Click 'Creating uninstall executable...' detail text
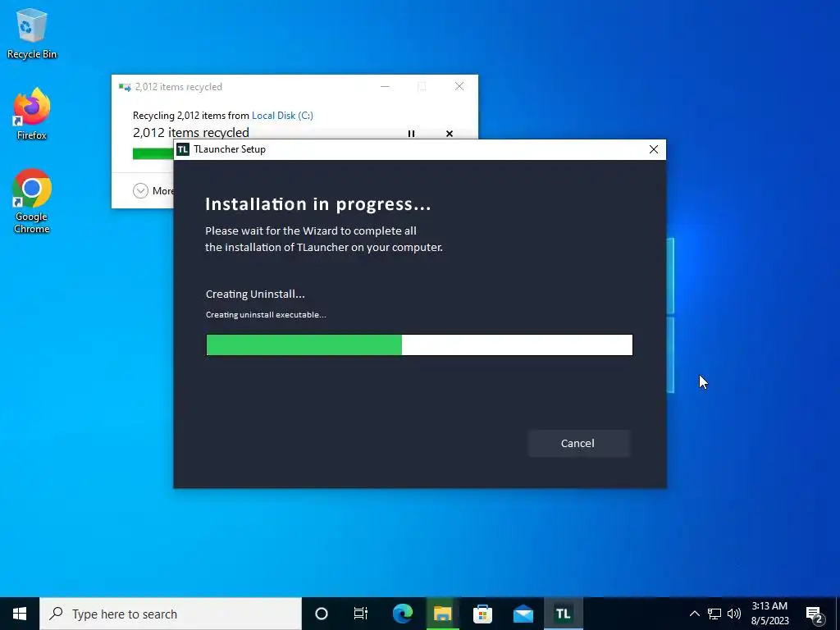Image resolution: width=840 pixels, height=630 pixels. (266, 314)
